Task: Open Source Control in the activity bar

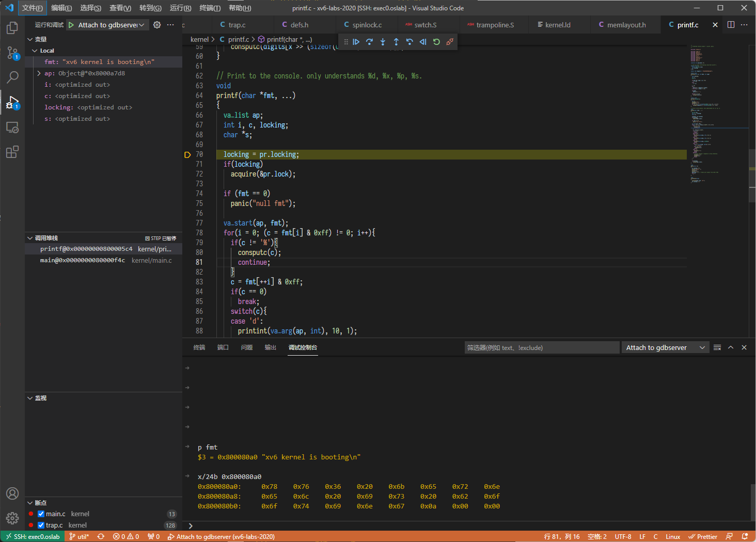Action: (12, 53)
